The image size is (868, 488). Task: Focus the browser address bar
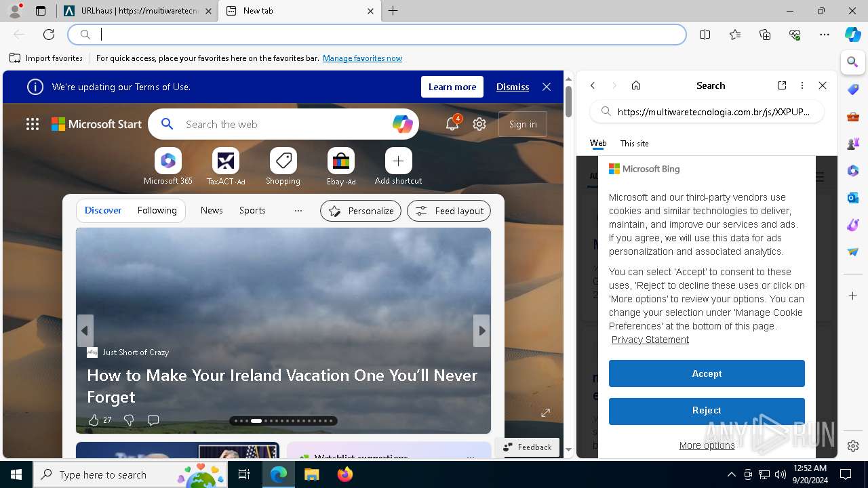(x=377, y=35)
